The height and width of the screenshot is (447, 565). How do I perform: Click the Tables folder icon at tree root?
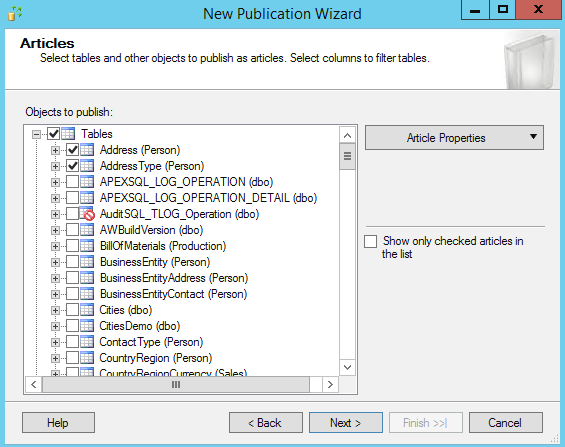point(68,134)
